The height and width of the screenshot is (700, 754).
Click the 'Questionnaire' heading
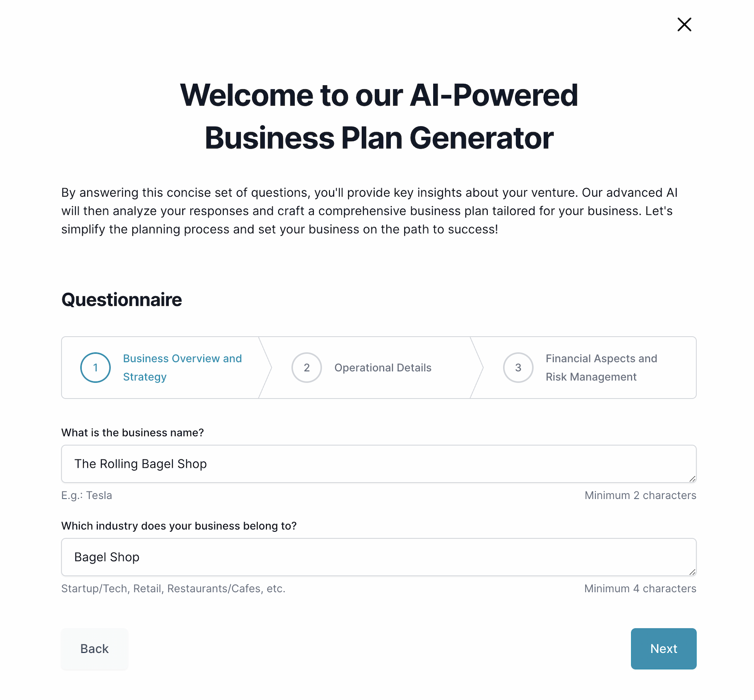(x=121, y=299)
